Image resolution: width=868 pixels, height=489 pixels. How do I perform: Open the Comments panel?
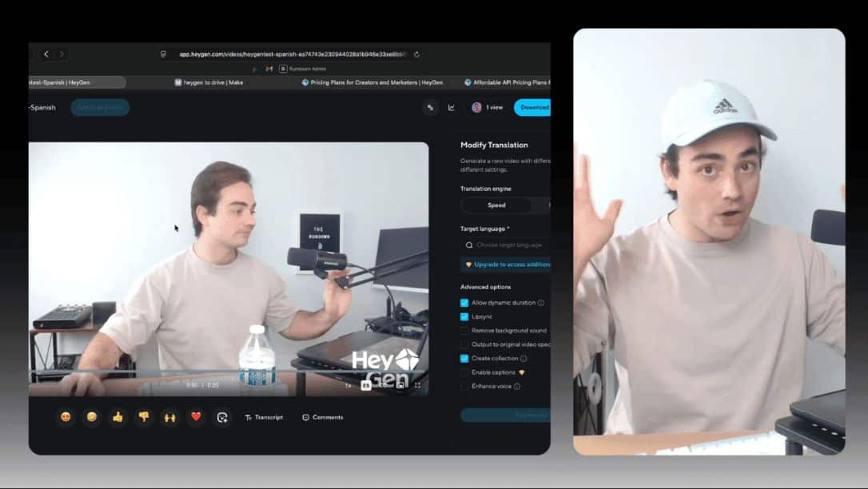[323, 417]
